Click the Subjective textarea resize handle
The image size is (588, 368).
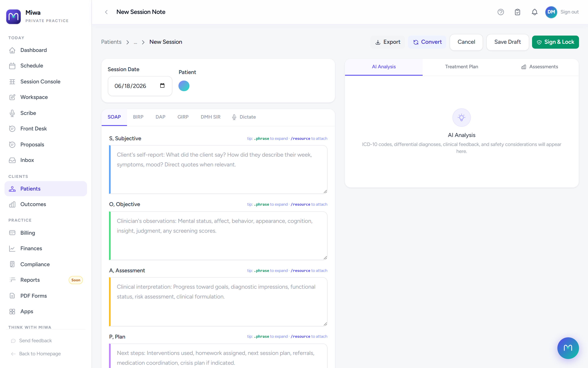click(325, 192)
